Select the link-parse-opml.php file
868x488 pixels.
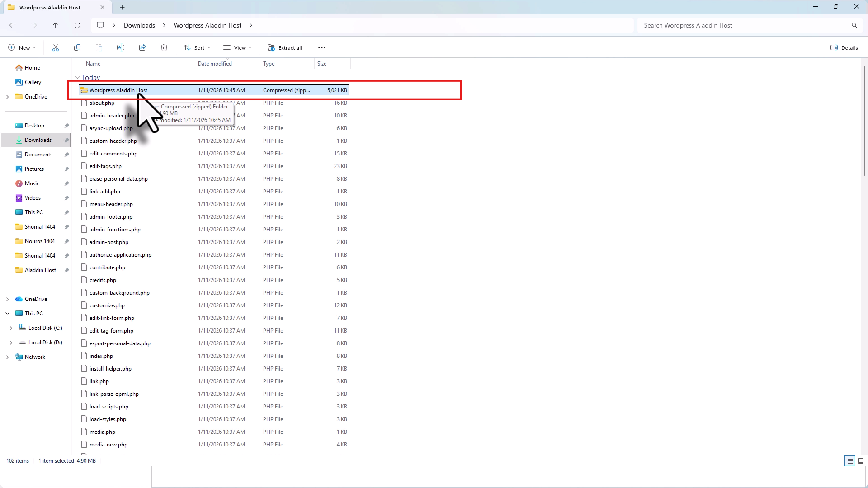(x=214, y=394)
